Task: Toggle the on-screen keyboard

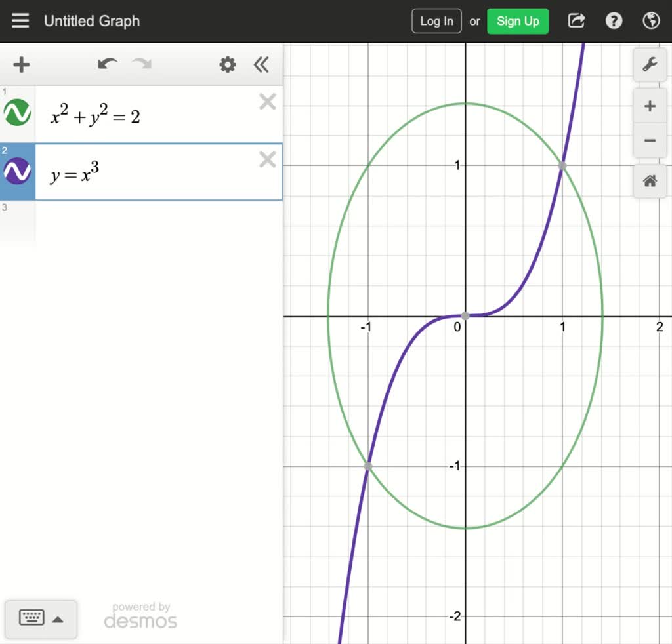Action: 30,618
